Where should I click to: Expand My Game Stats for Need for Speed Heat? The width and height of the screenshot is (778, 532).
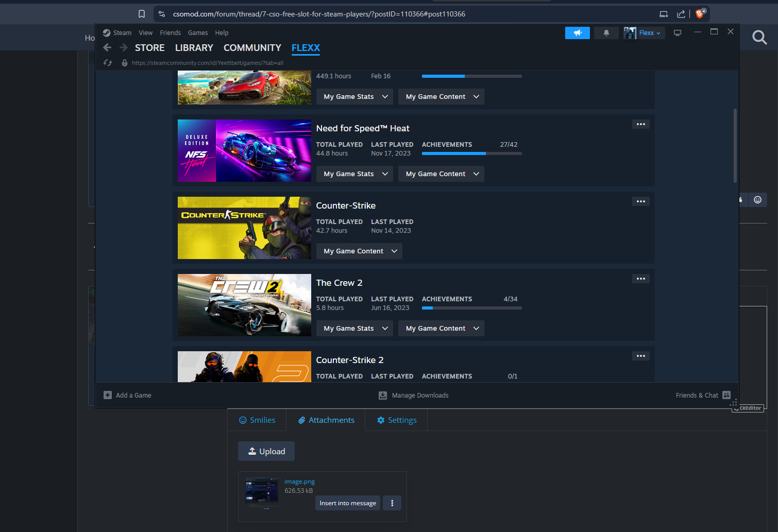[355, 174]
